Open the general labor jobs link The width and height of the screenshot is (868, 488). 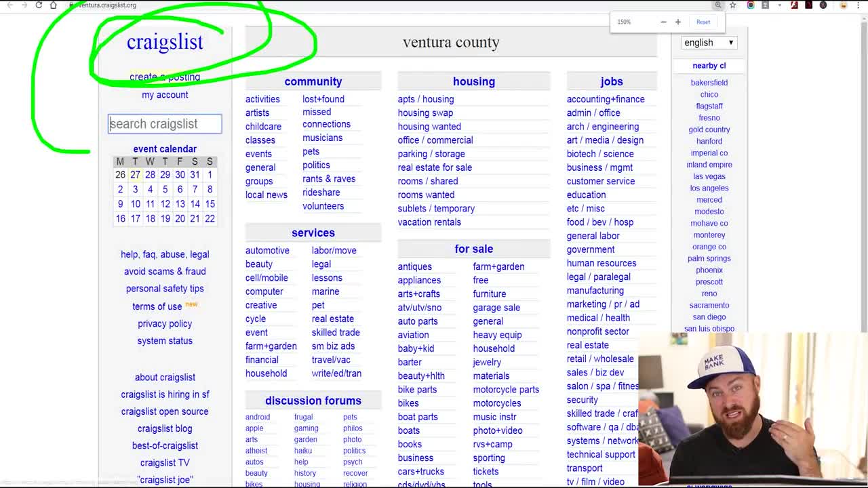593,236
